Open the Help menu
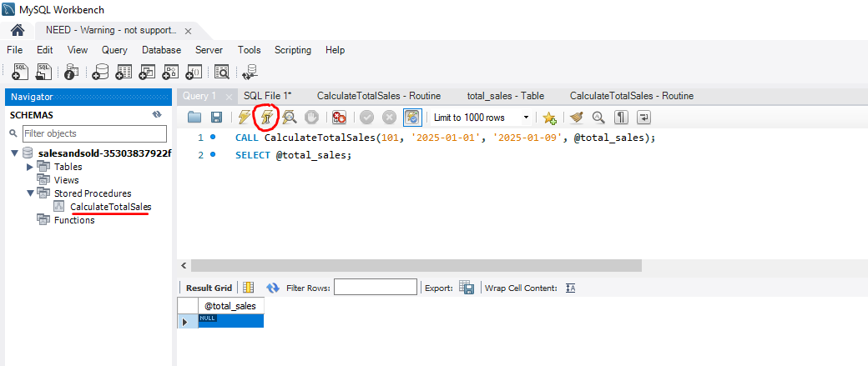The width and height of the screenshot is (868, 366). (x=335, y=50)
